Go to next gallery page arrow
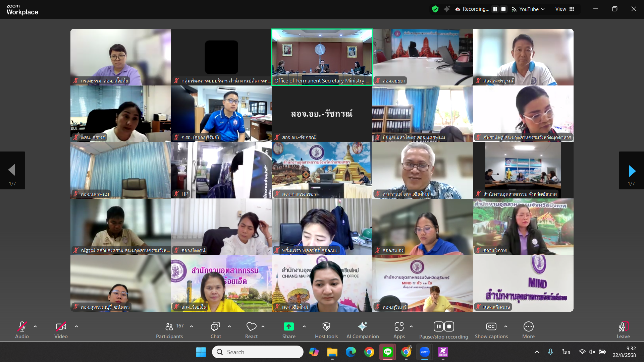 [632, 171]
